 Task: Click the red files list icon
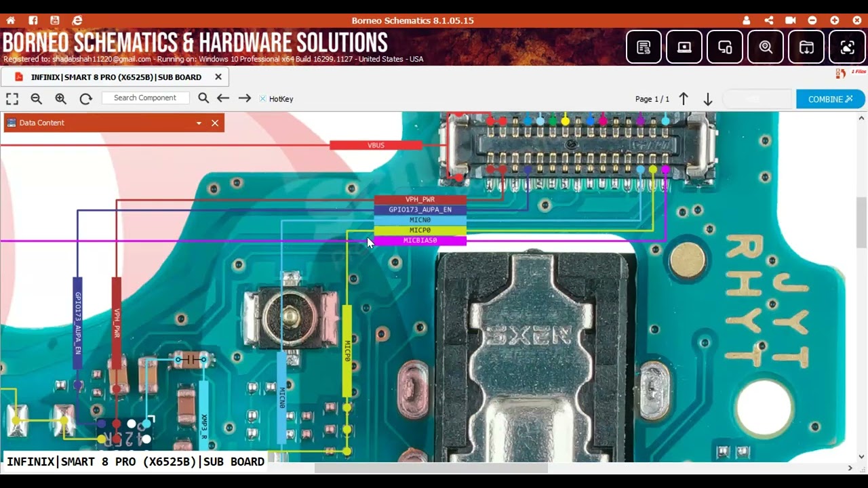point(841,73)
